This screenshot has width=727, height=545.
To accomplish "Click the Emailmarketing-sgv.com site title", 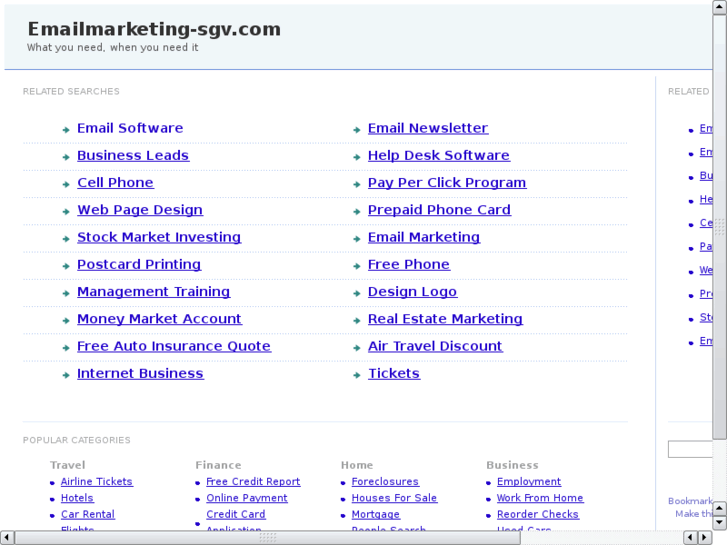I will tap(154, 29).
